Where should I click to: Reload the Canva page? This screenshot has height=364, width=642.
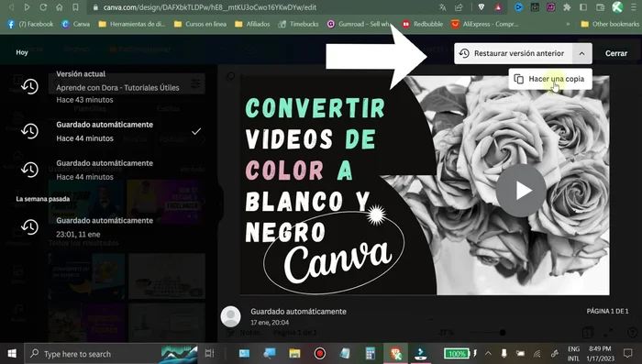pyautogui.click(x=43, y=7)
